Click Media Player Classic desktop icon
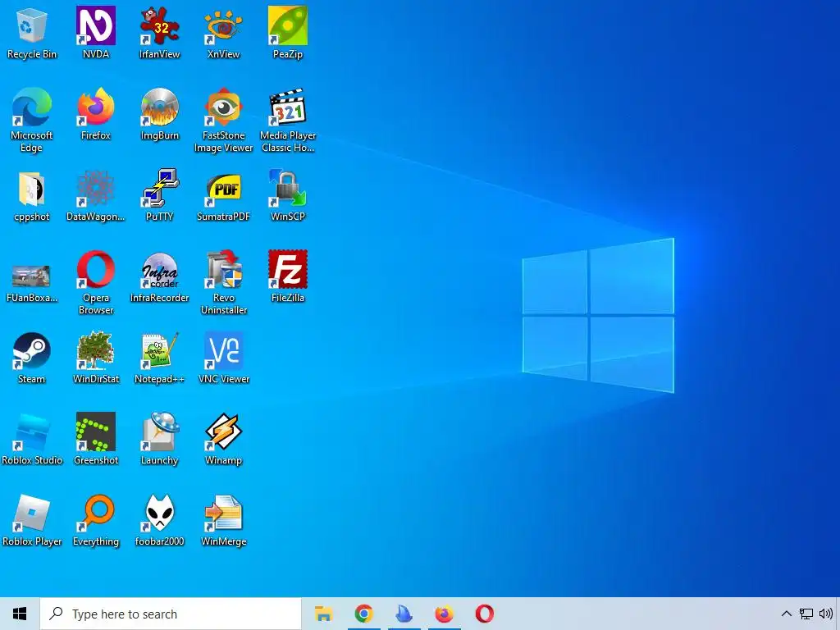 click(288, 120)
